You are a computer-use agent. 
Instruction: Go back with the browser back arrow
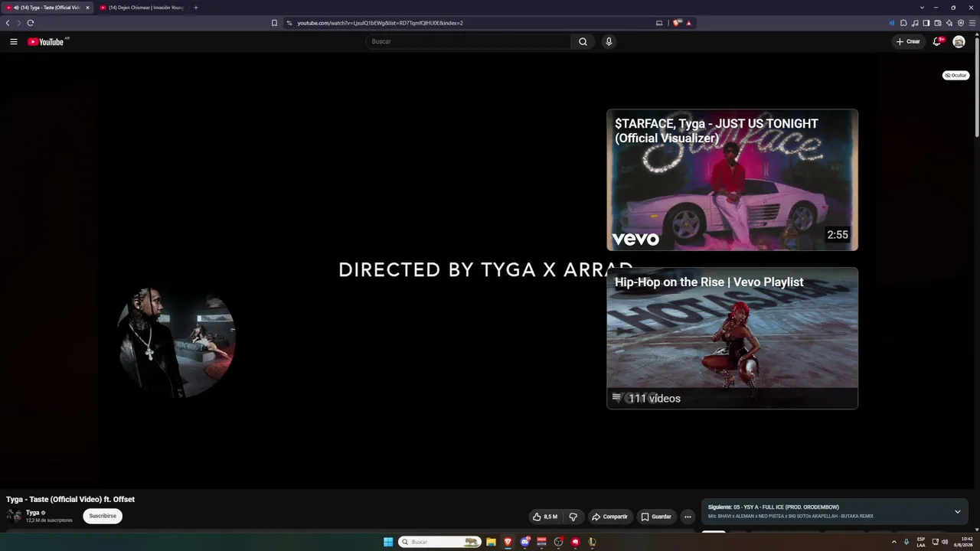[8, 23]
